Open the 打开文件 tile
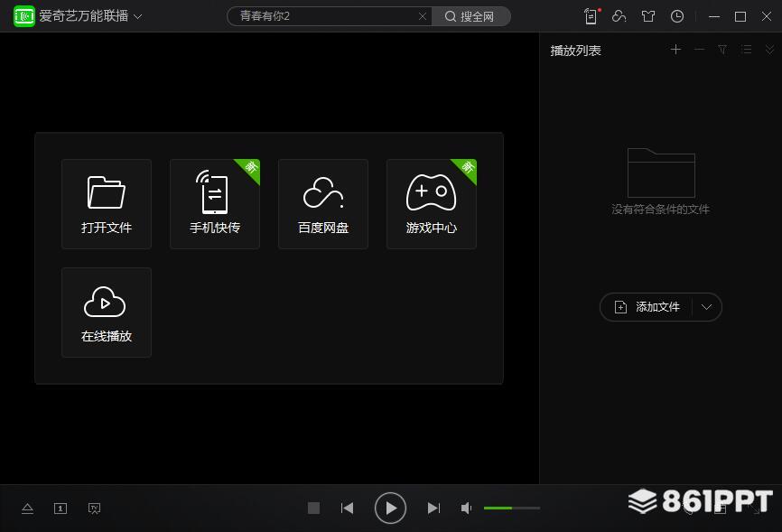Screen dimensions: 782x532 107,204
